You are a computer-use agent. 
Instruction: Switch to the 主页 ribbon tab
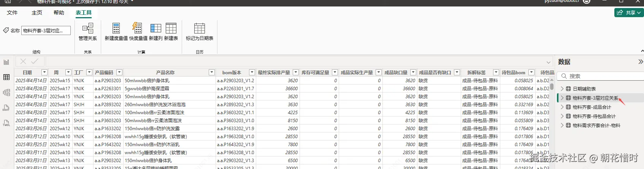(x=37, y=13)
